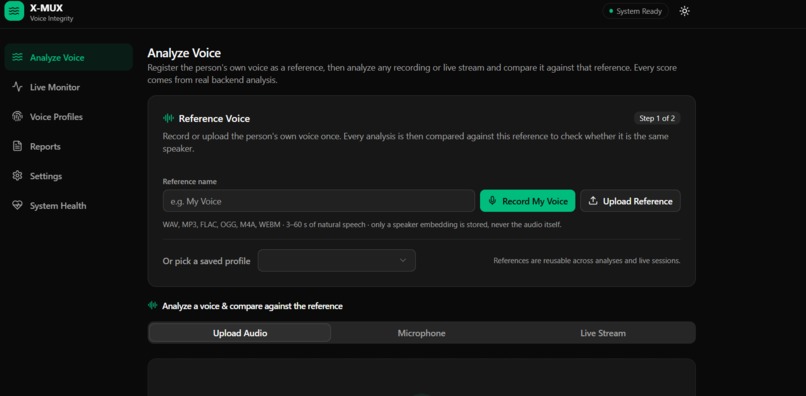The width and height of the screenshot is (806, 396).
Task: Click the 'Or pick a saved profile' label
Action: [x=206, y=261]
